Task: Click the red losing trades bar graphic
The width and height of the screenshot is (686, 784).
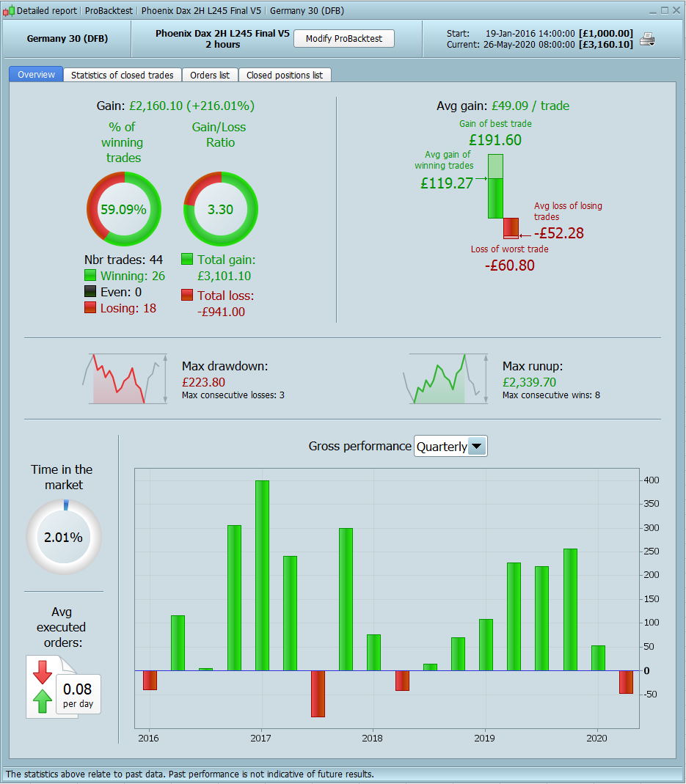Action: click(511, 228)
